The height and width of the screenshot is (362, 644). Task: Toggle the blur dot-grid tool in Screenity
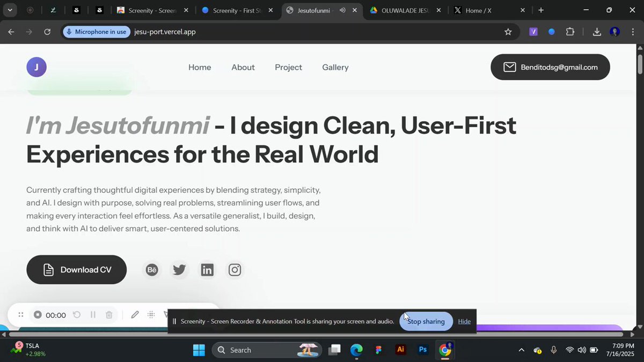[151, 315]
